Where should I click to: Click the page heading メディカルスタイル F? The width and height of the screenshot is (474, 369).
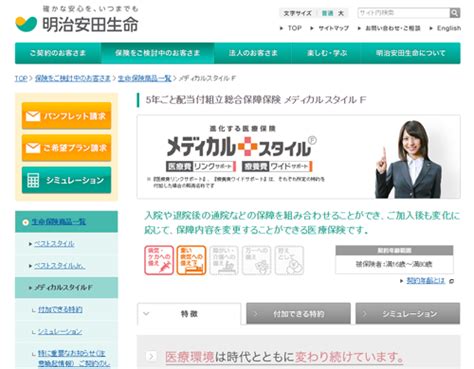pos(255,100)
